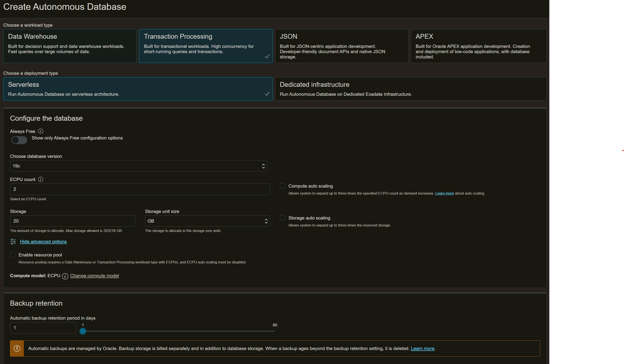
Task: Click the resource pooling requirement description
Action: [132, 262]
